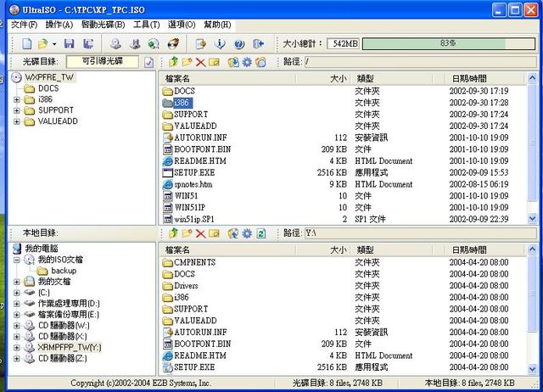Click scroll-down arrow of disc file list

[x=532, y=219]
